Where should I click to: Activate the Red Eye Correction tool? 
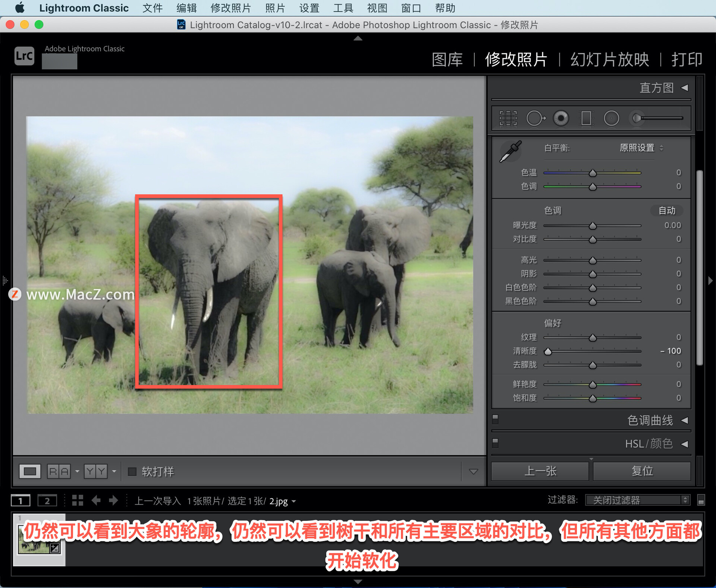pos(561,119)
